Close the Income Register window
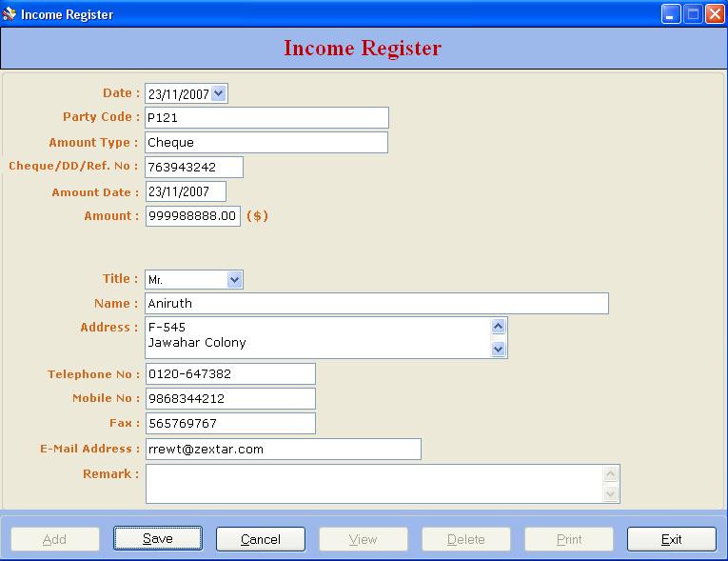 pyautogui.click(x=715, y=14)
